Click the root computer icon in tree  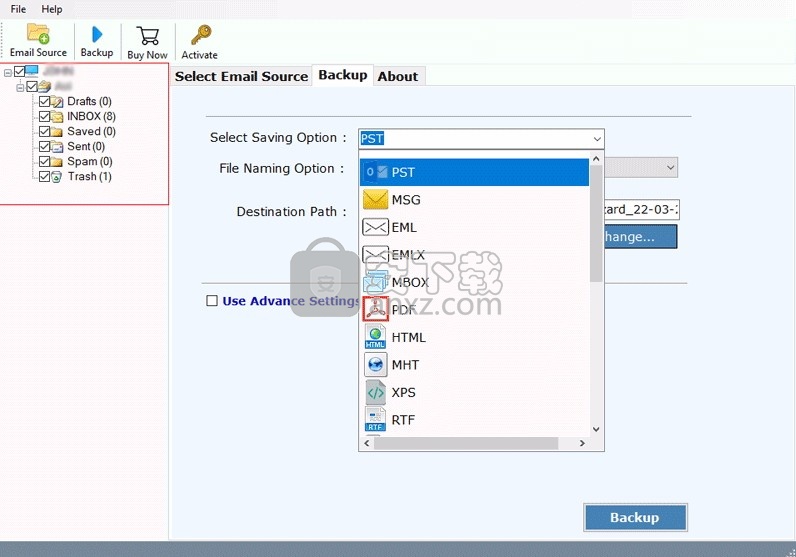tap(31, 71)
